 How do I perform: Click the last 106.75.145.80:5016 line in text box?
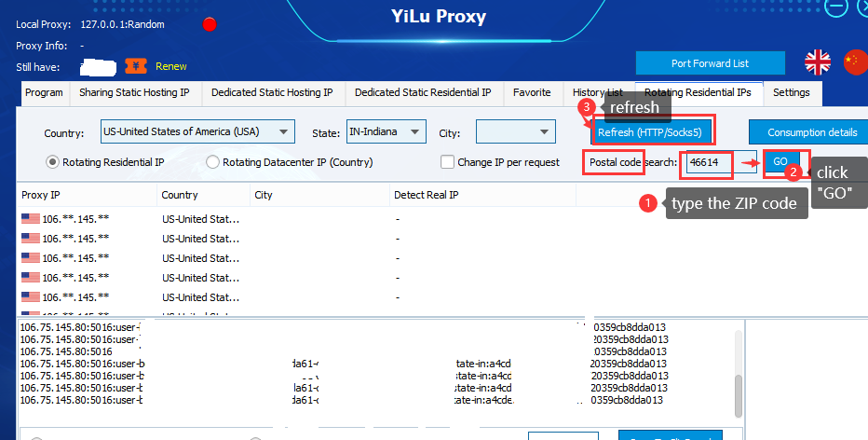point(81,400)
